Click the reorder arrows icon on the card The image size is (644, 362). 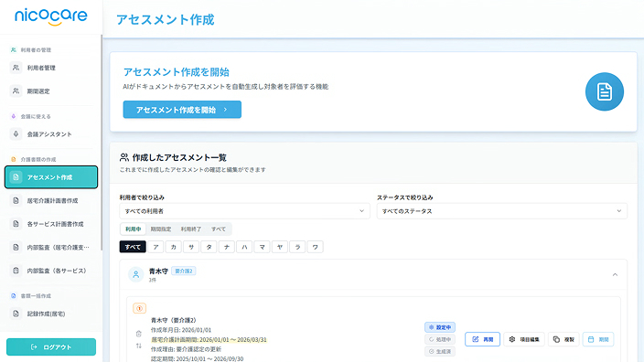(x=138, y=346)
